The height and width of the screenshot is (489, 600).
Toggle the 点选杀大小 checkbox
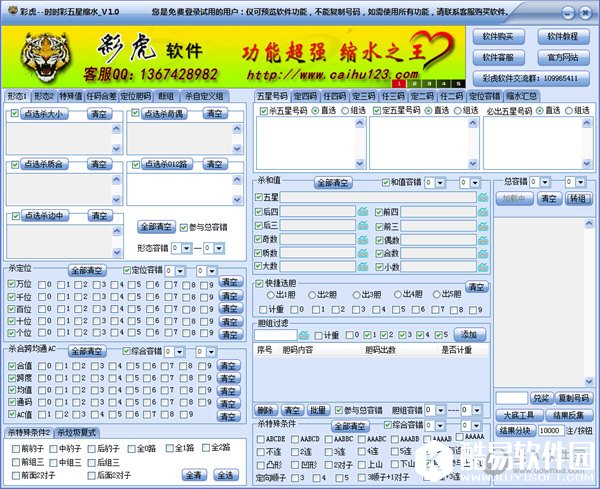(x=15, y=113)
